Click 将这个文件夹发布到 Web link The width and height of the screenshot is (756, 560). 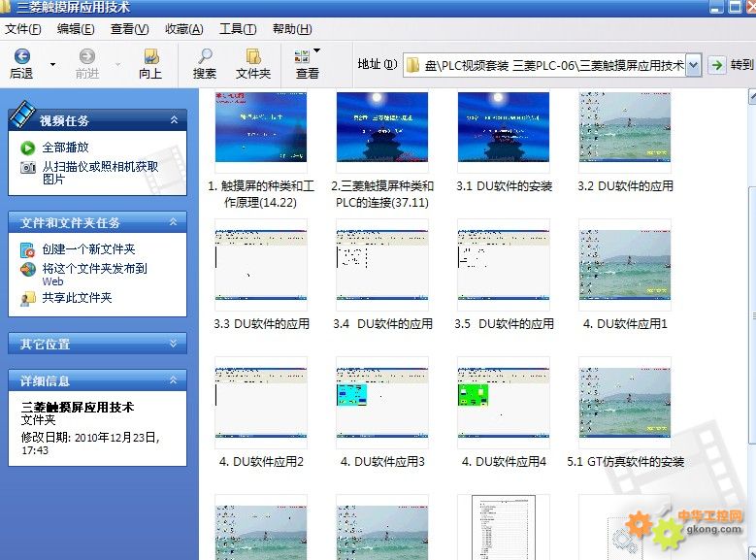[x=95, y=275]
